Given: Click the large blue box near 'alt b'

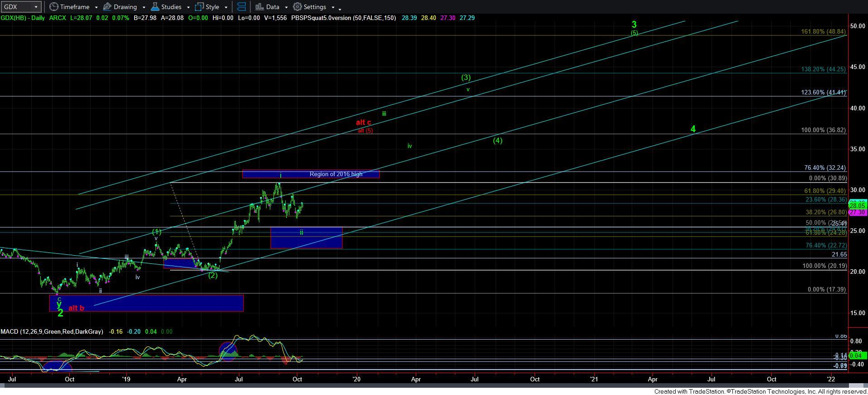Looking at the screenshot, I should pyautogui.click(x=146, y=303).
